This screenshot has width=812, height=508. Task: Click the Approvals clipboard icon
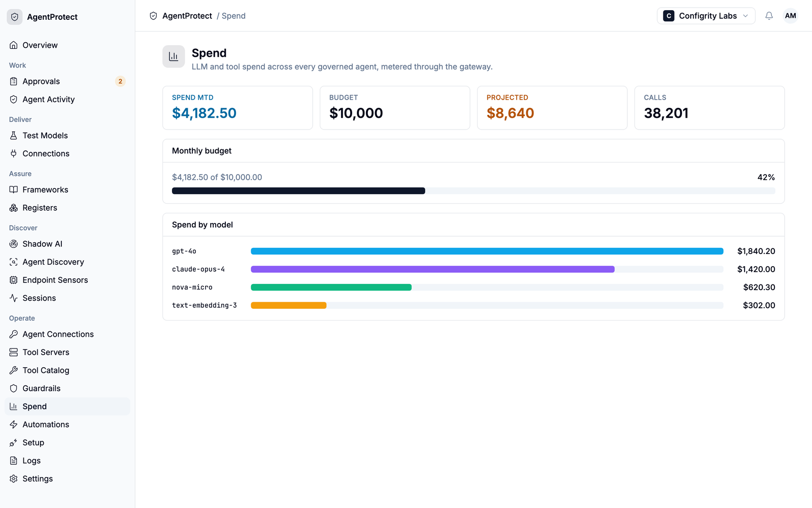(x=14, y=81)
